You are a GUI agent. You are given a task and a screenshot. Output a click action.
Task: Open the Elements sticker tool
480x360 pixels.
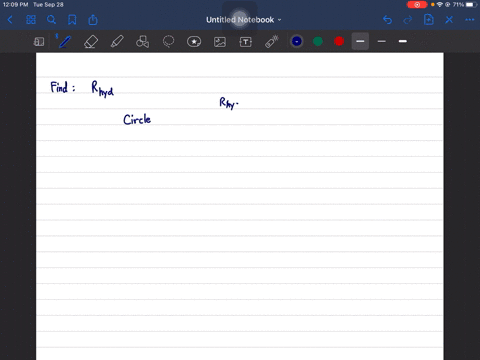pyautogui.click(x=194, y=42)
